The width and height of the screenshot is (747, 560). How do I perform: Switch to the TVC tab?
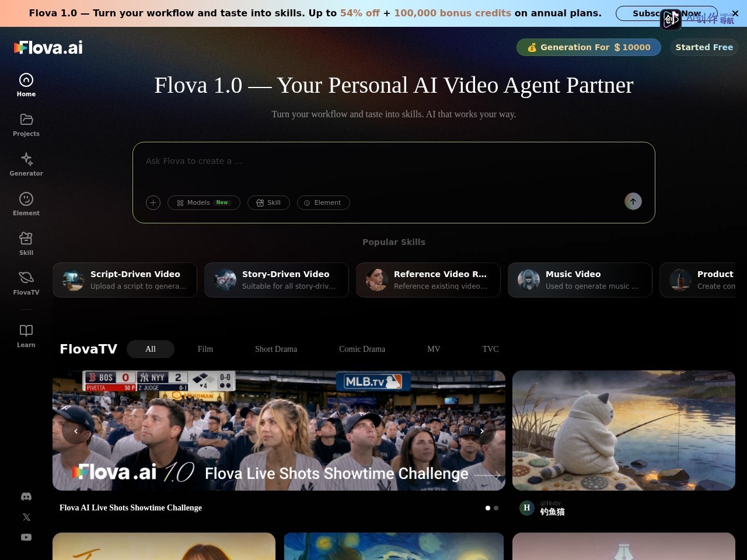[491, 349]
